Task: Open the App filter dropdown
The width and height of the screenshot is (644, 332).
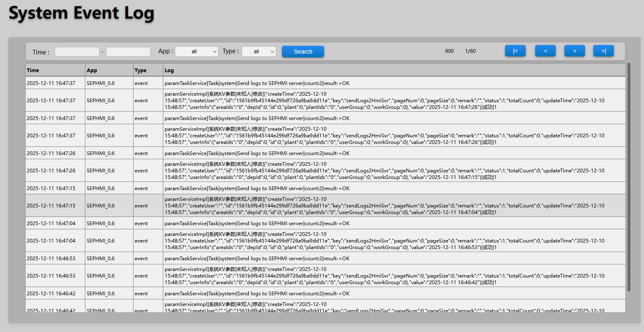Action: coord(197,52)
